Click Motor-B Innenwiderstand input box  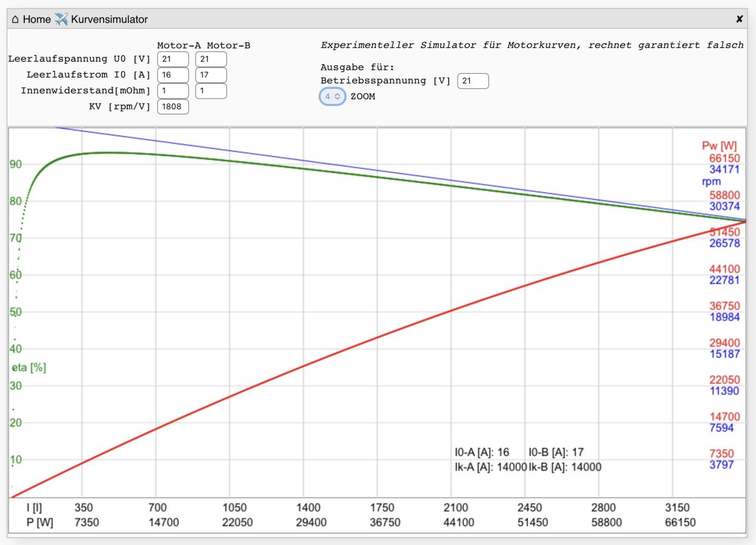211,91
